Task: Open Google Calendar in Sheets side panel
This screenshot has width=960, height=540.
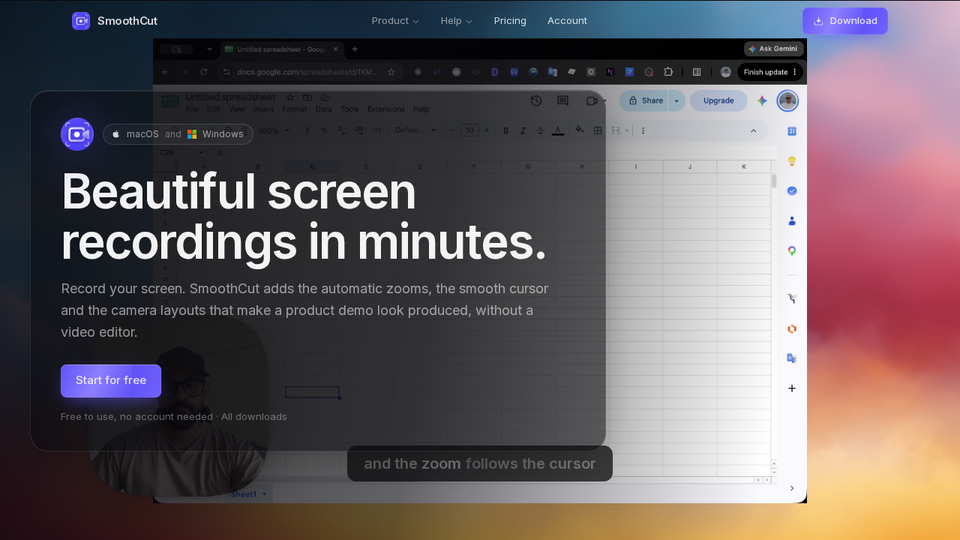Action: 792,131
